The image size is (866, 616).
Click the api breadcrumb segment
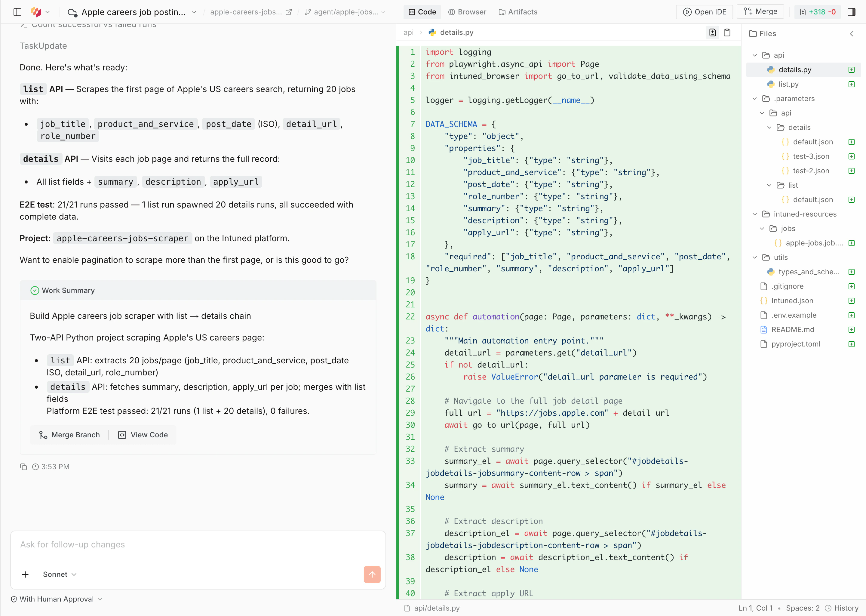(408, 32)
